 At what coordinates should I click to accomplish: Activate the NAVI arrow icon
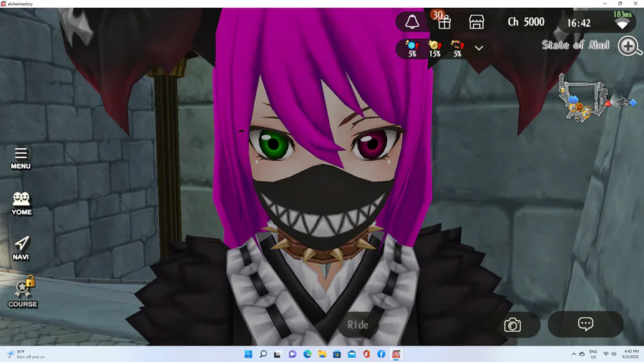[x=21, y=248]
